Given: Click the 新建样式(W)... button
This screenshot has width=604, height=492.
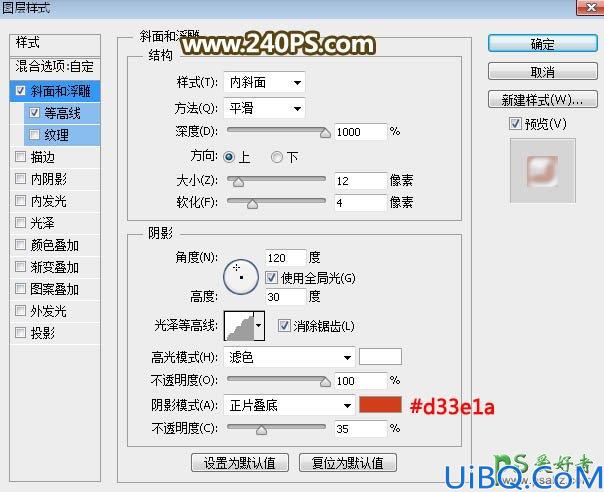Looking at the screenshot, I should (x=543, y=99).
